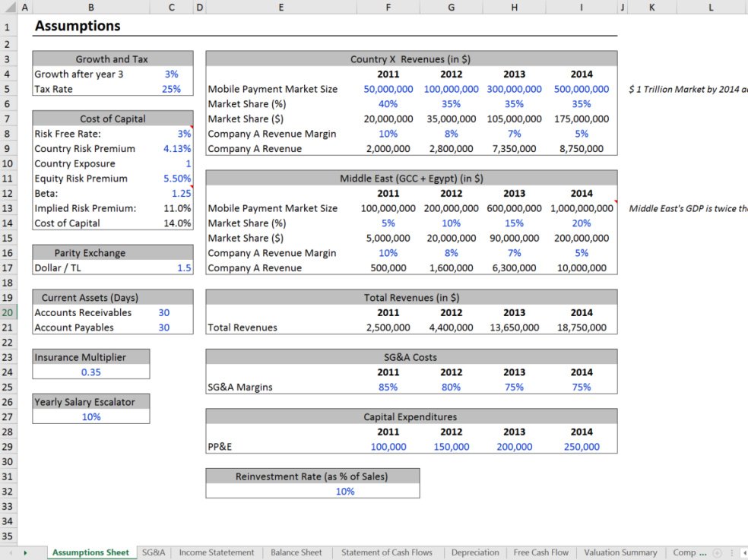
Task: Click column header F
Action: click(388, 6)
